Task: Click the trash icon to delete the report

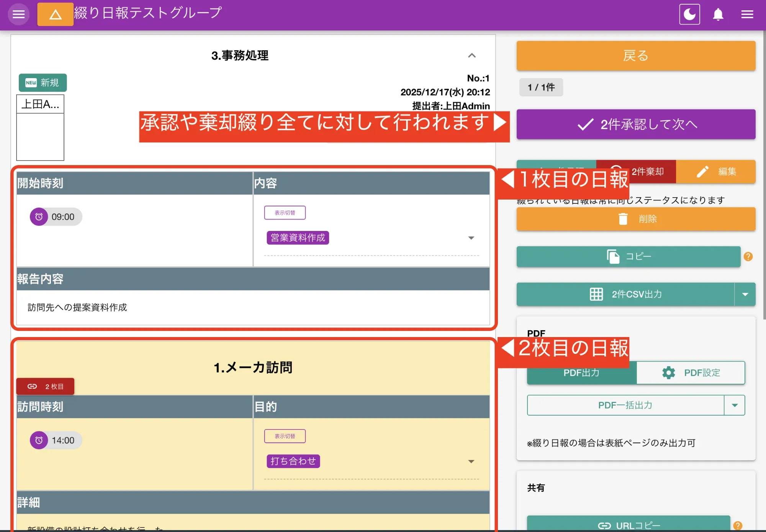Action: pyautogui.click(x=624, y=219)
